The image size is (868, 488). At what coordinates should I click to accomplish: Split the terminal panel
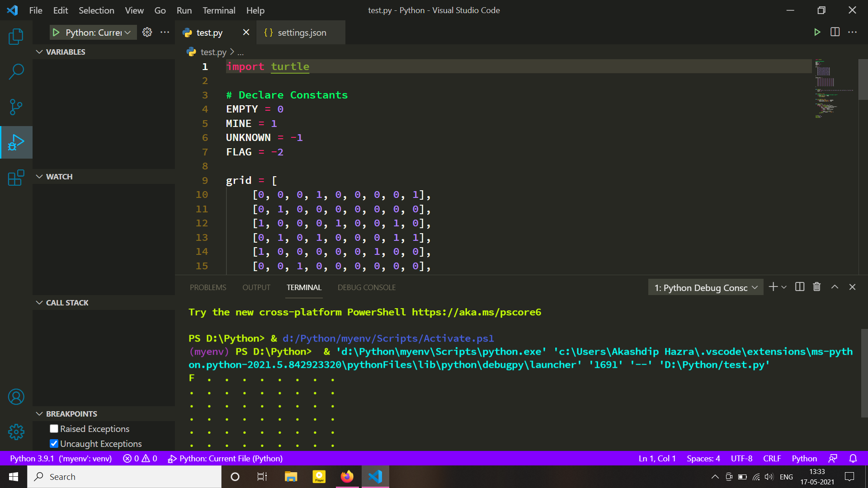pyautogui.click(x=800, y=287)
